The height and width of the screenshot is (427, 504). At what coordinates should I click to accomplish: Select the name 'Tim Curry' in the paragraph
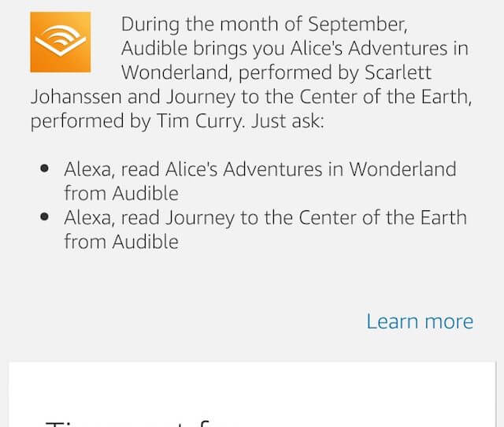(x=199, y=121)
